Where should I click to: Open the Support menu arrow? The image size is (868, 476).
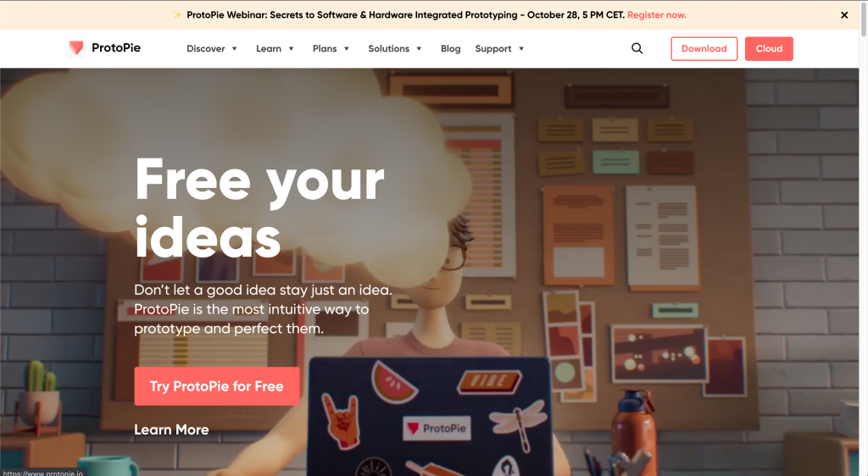(x=521, y=48)
